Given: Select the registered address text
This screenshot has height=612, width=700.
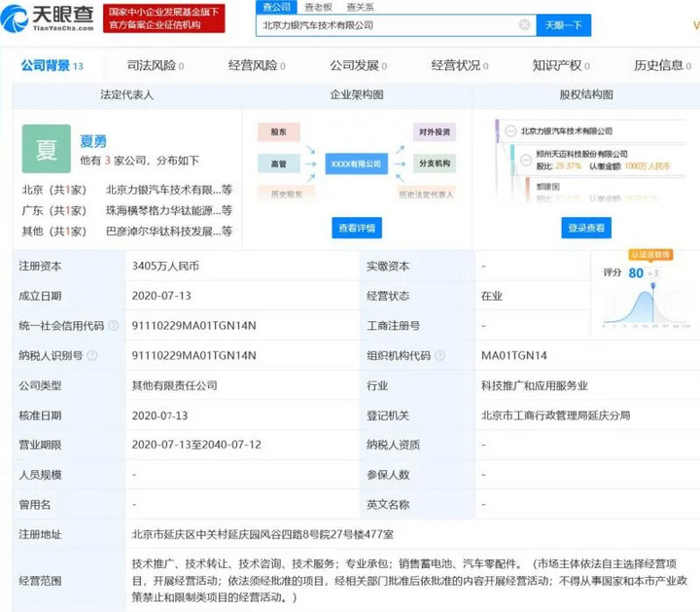Looking at the screenshot, I should 262,534.
